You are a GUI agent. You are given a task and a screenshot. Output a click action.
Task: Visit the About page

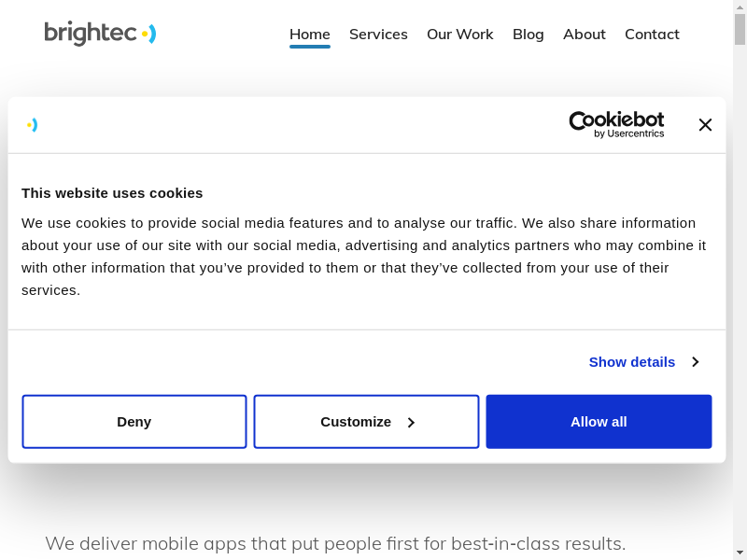tap(584, 35)
